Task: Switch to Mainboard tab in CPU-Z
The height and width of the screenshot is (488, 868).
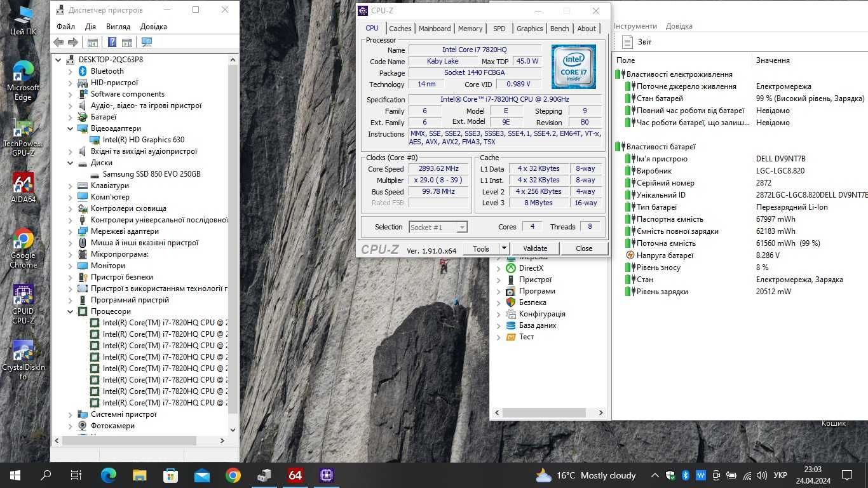Action: (435, 29)
